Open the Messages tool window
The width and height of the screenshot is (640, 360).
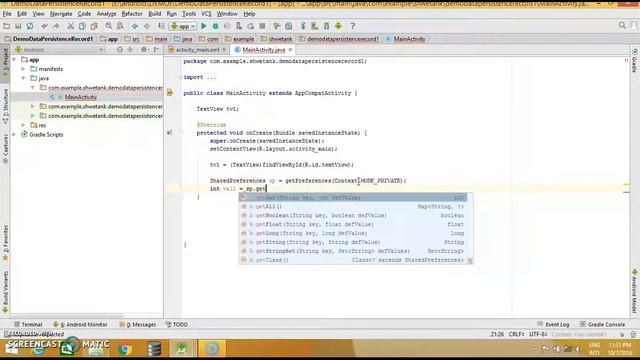click(138, 324)
